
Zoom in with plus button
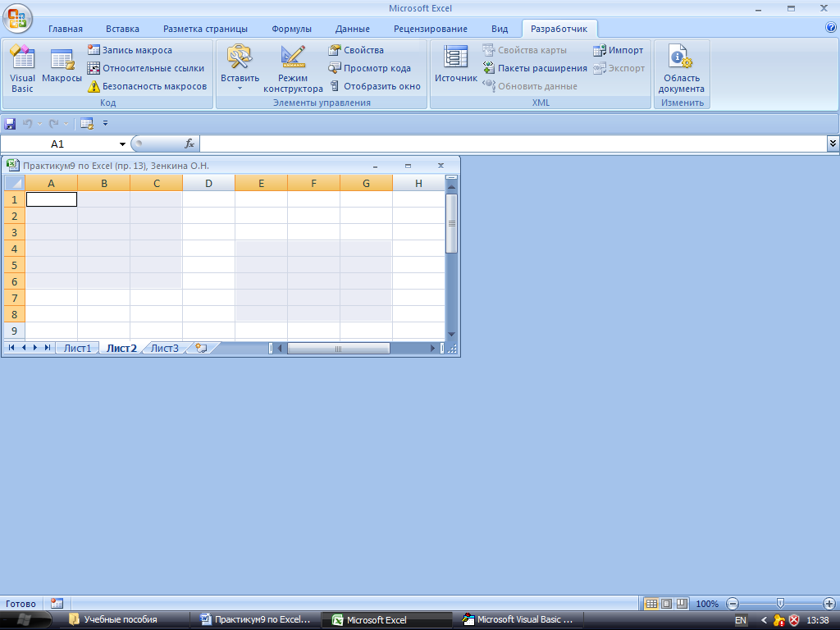(829, 604)
